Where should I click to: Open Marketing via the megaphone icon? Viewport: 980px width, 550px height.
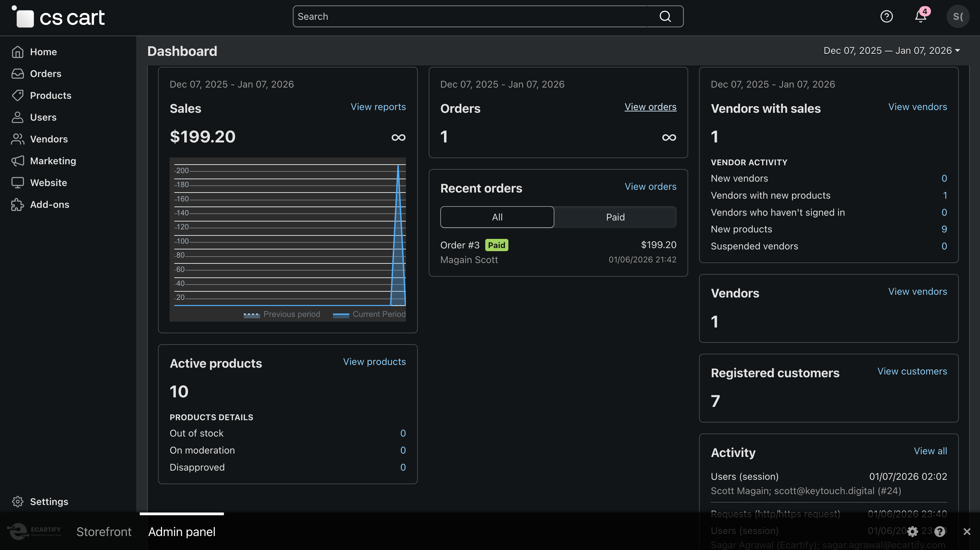coord(17,161)
